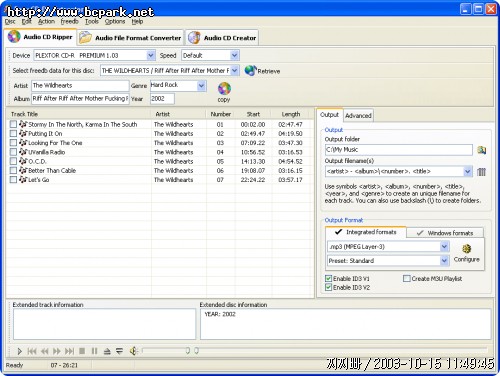500x376 pixels.
Task: Click the icon beside the output filename field
Action: click(x=481, y=172)
